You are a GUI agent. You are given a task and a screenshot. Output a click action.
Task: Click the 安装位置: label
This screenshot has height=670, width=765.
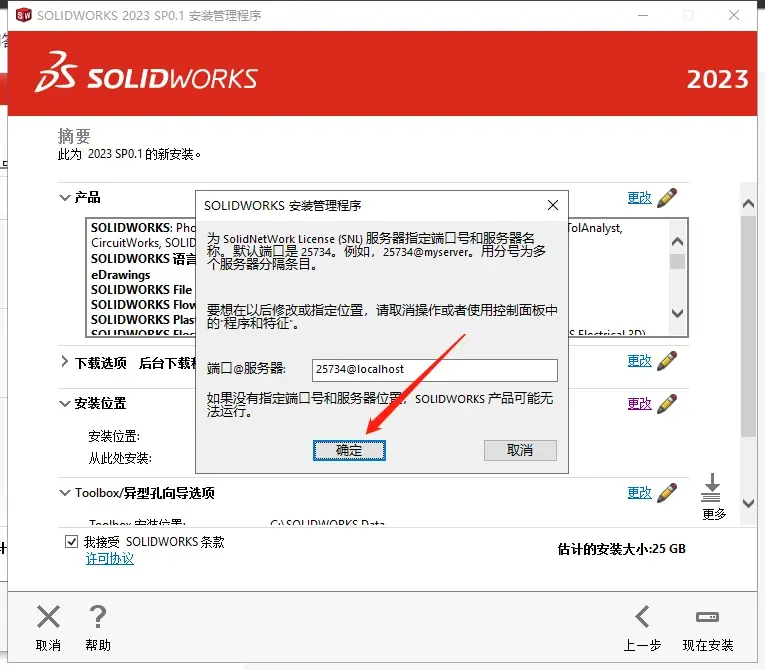pyautogui.click(x=114, y=436)
